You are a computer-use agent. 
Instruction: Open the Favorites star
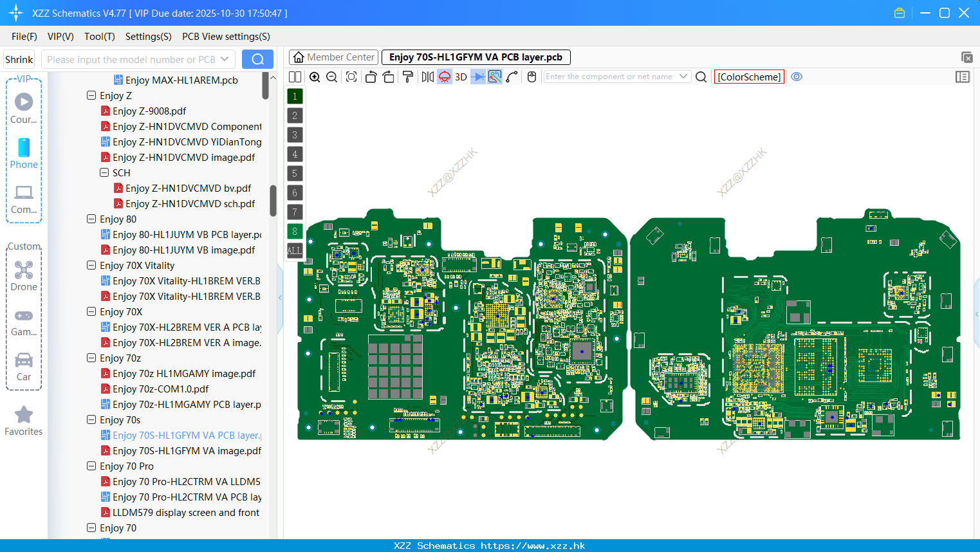coord(24,421)
